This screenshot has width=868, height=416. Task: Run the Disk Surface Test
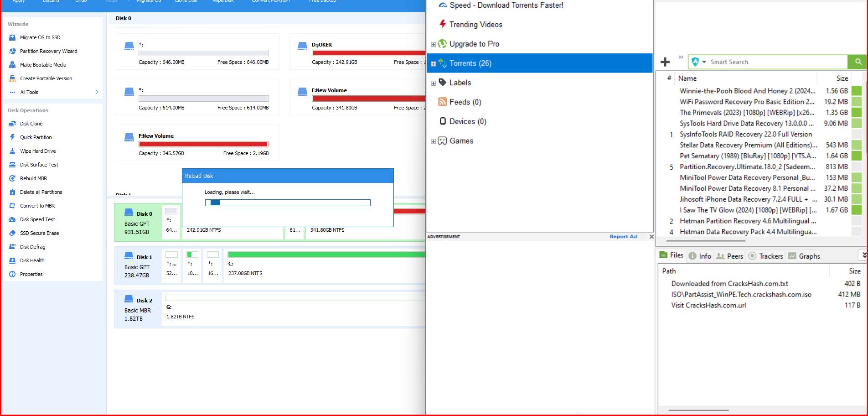[x=39, y=165]
